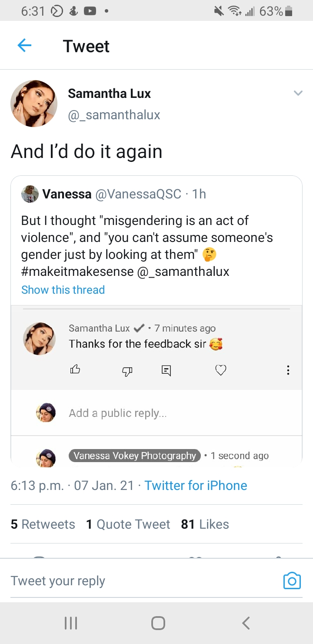Tap the comment reply icon under comment
The width and height of the screenshot is (313, 644).
coord(166,370)
